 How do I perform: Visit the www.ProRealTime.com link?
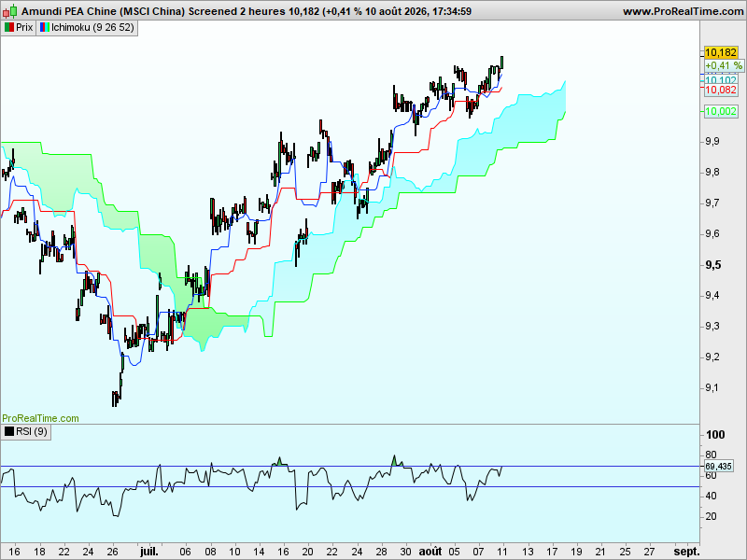684,11
